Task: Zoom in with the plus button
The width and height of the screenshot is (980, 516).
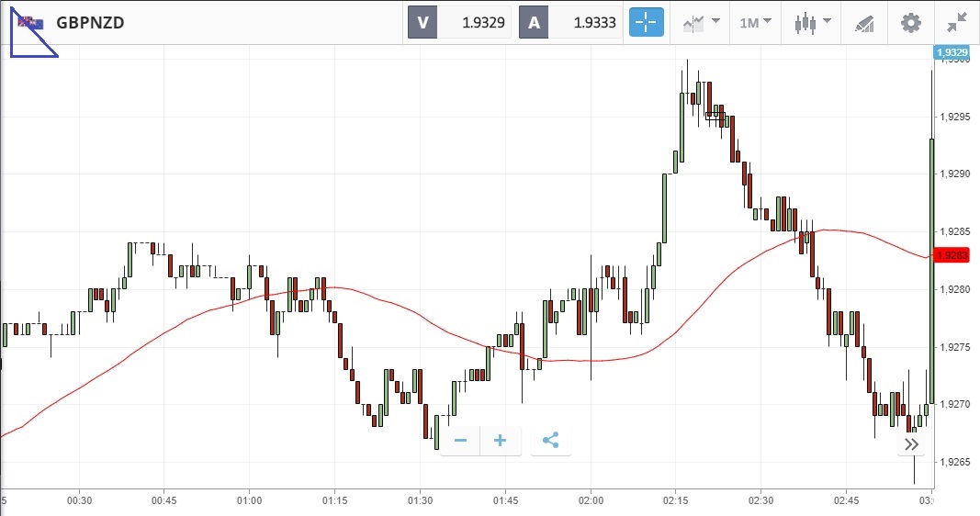Action: (501, 441)
